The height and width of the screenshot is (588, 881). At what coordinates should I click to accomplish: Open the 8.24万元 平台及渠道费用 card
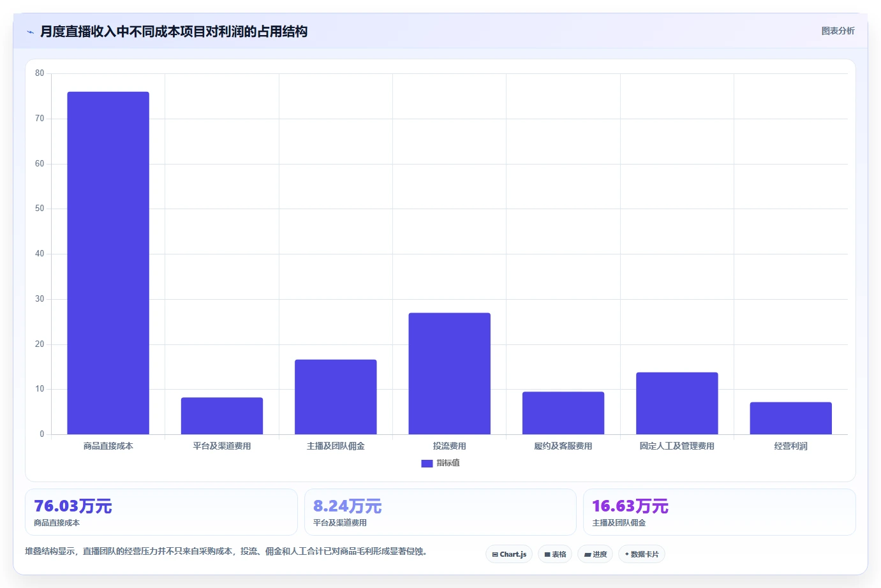pos(440,512)
